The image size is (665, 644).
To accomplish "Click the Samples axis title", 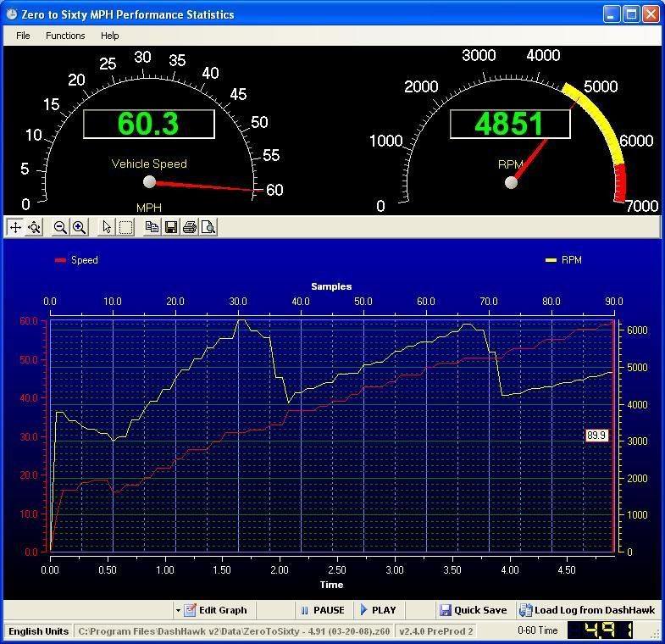I will point(331,286).
